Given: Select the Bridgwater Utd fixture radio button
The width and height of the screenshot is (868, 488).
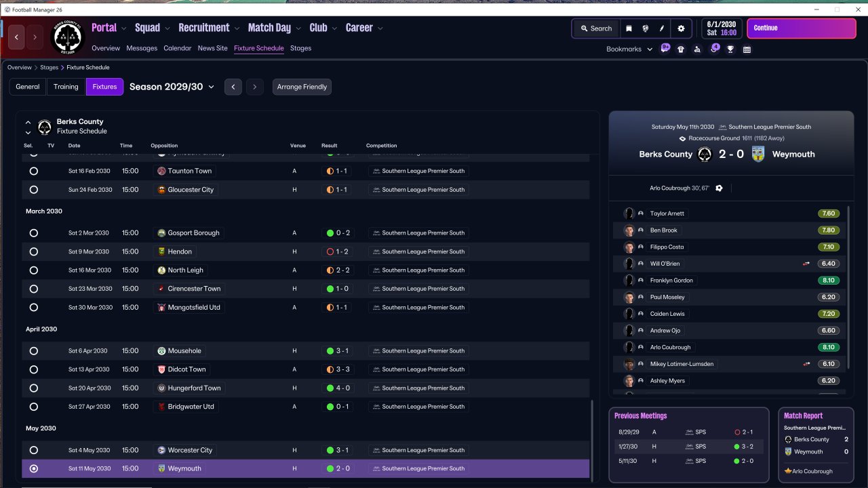Looking at the screenshot, I should [x=34, y=407].
